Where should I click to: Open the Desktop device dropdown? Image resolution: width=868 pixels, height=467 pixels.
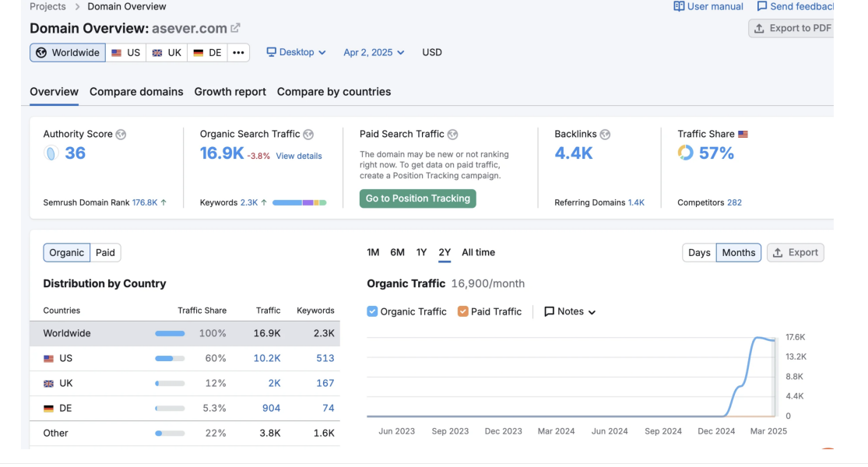coord(296,52)
